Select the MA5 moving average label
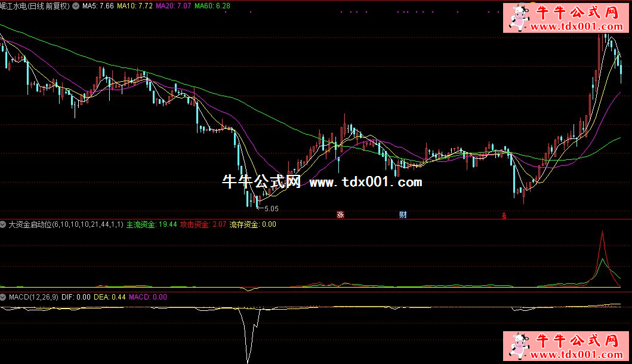 (97, 6)
